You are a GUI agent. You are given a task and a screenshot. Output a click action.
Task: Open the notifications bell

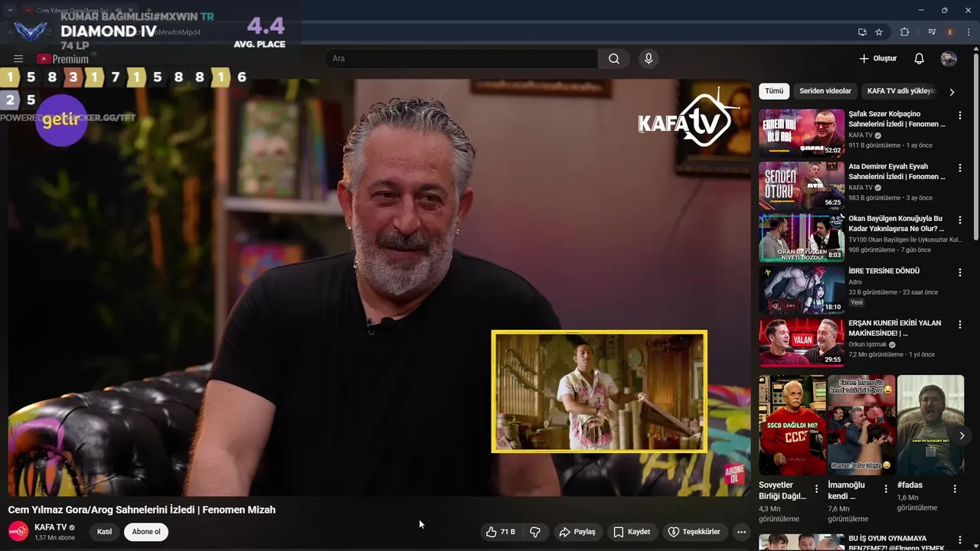coord(920,59)
